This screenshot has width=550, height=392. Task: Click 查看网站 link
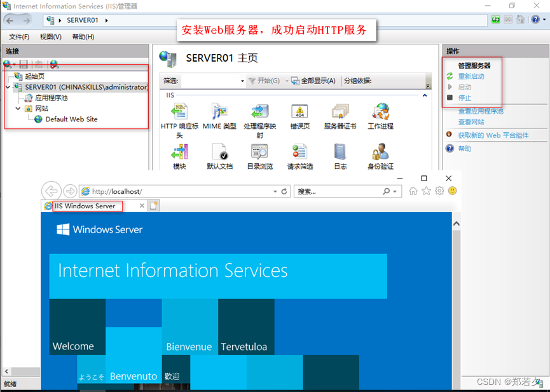[x=471, y=122]
